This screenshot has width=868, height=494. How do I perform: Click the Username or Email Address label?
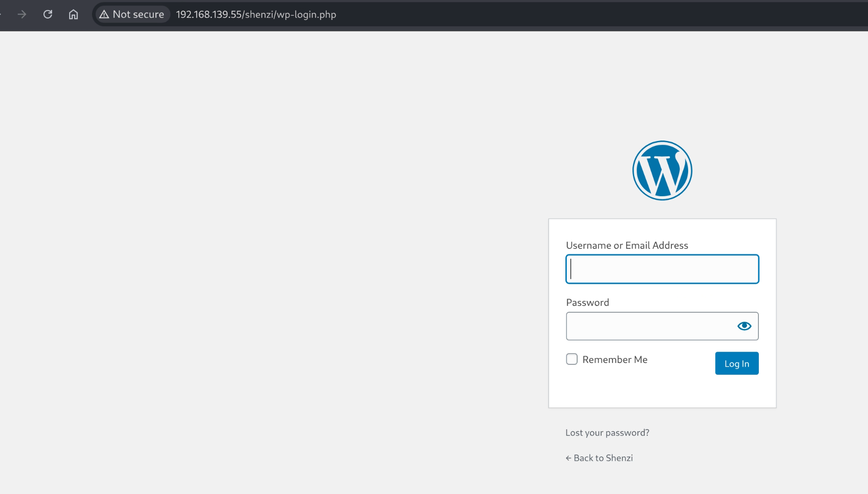coord(627,245)
